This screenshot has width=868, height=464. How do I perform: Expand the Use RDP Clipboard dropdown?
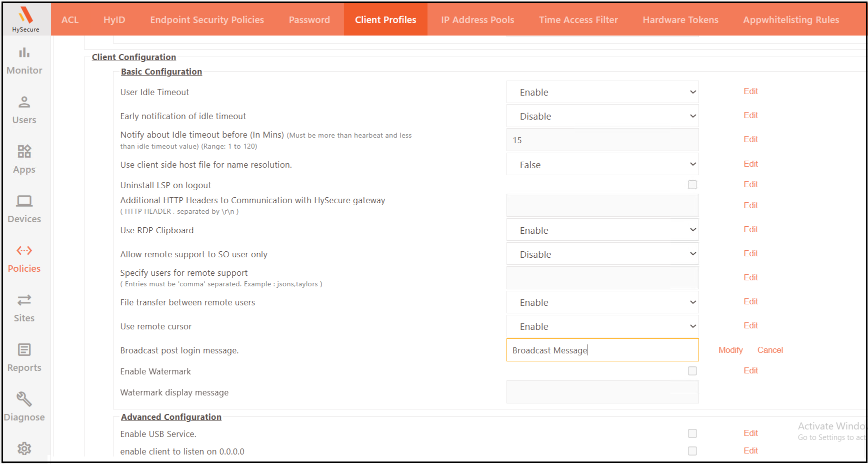[x=602, y=230]
